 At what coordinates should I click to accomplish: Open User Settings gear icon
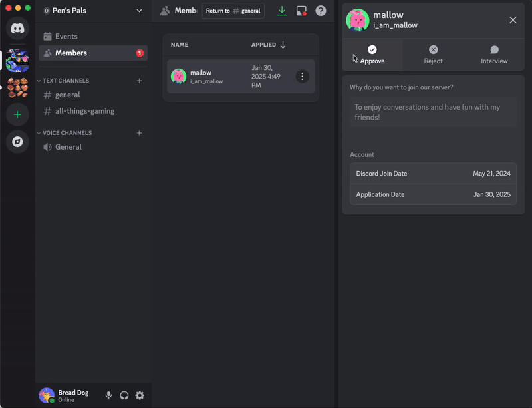click(140, 395)
